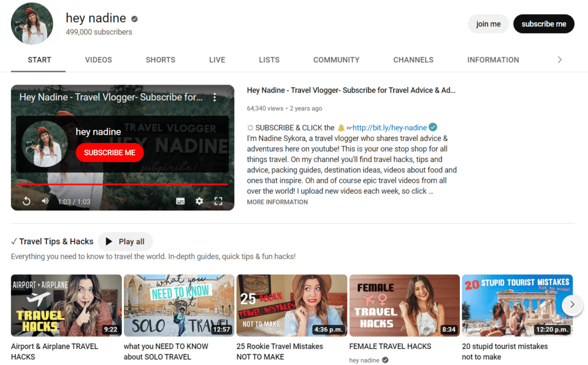The width and height of the screenshot is (588, 365).
Task: Open 20 stupid tourist mistakes thumbnail
Action: [x=517, y=305]
